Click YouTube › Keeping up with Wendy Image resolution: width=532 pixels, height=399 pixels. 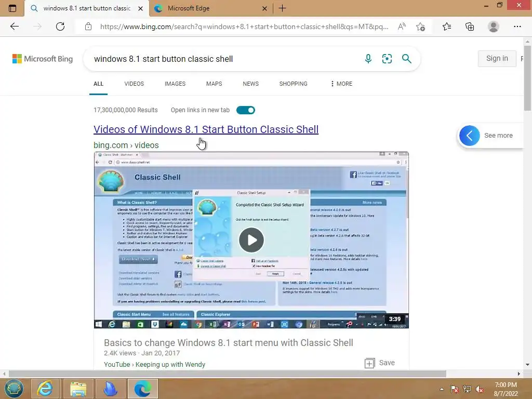point(154,364)
